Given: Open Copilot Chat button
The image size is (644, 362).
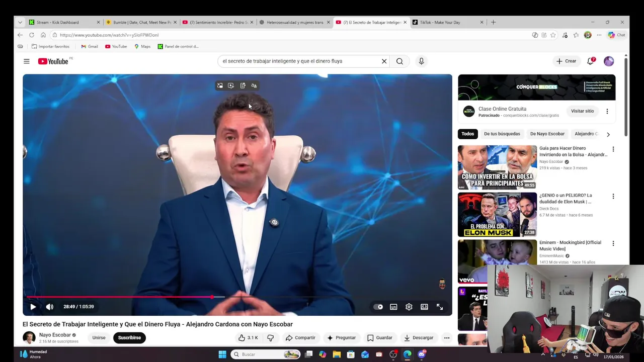Looking at the screenshot, I should point(616,35).
